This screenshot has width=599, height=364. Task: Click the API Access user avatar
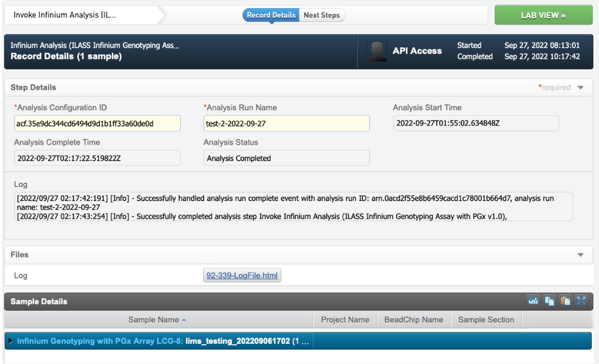tap(376, 51)
